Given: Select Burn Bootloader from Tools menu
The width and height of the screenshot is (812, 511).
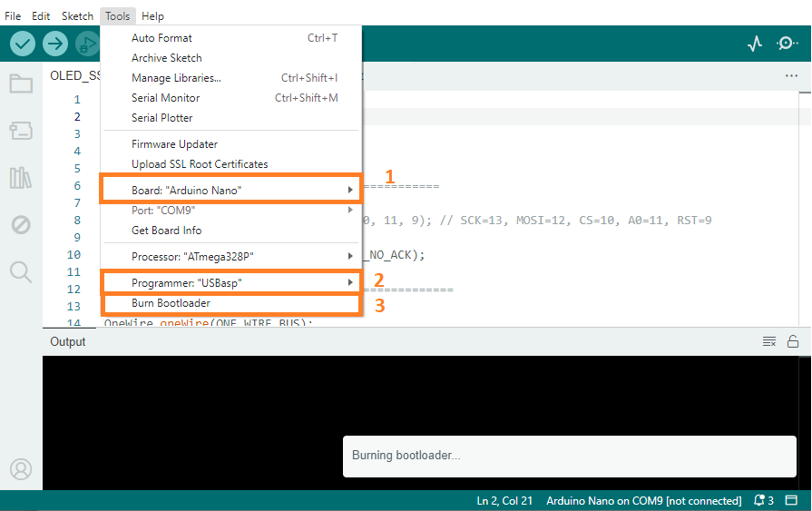Looking at the screenshot, I should (171, 303).
